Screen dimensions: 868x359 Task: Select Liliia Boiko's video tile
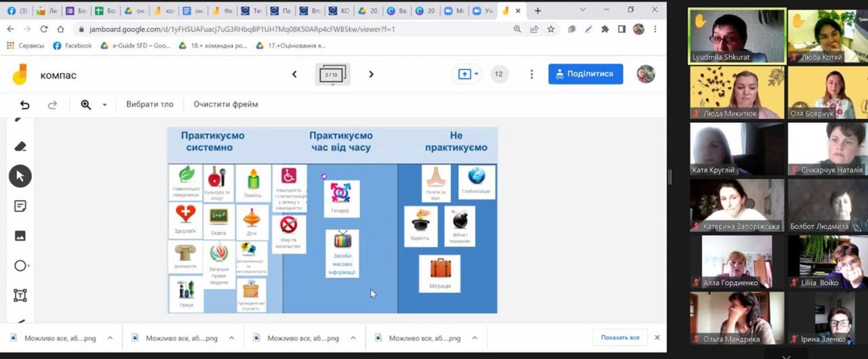tap(828, 262)
